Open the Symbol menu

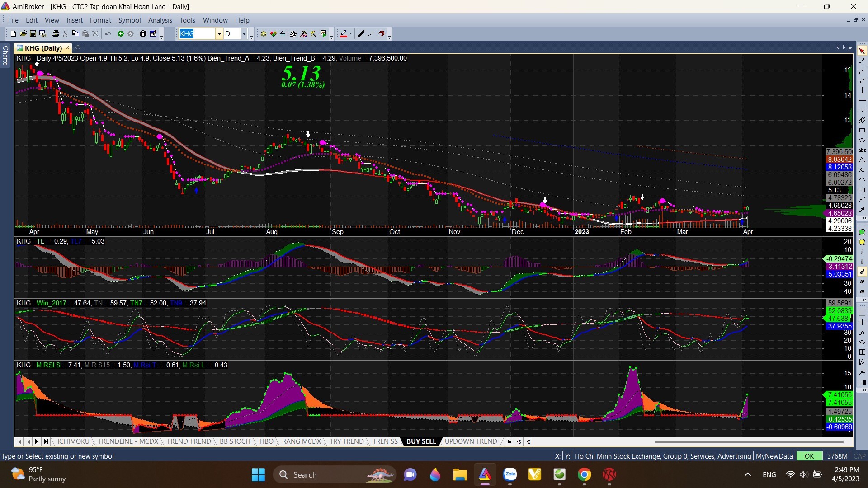(129, 20)
